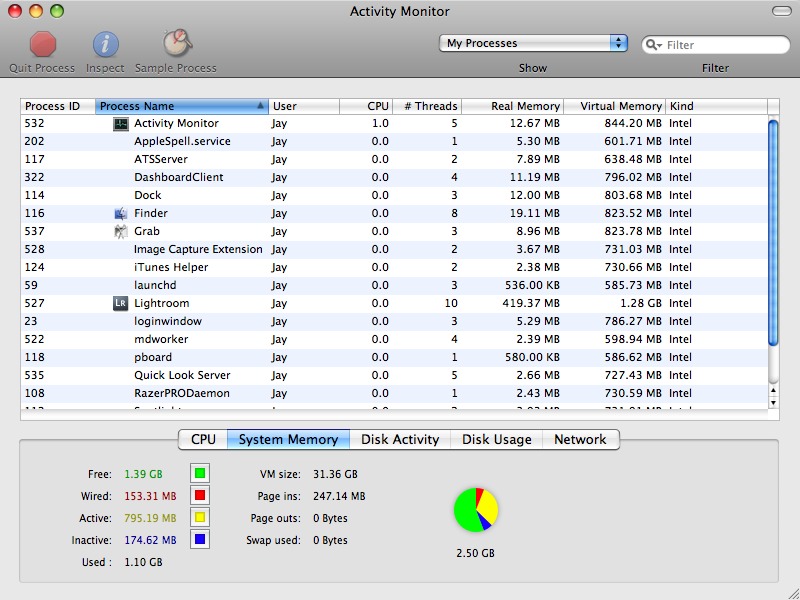Click the memory usage pie chart
This screenshot has width=800, height=600.
pyautogui.click(x=476, y=510)
